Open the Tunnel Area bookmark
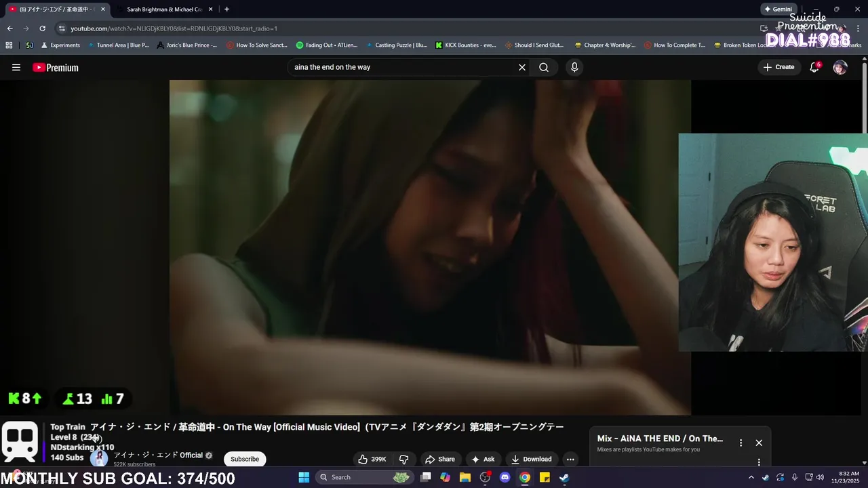This screenshot has height=488, width=868. (118, 45)
